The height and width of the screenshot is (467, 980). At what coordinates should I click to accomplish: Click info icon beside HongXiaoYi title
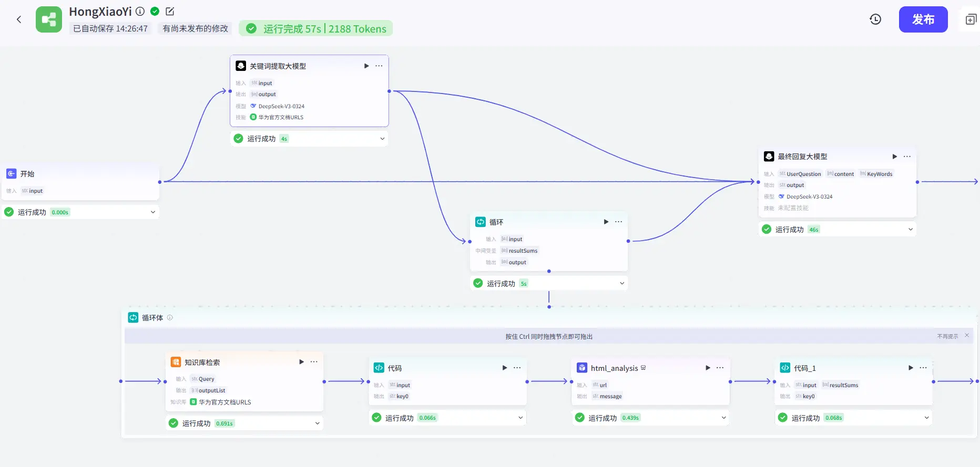tap(140, 11)
